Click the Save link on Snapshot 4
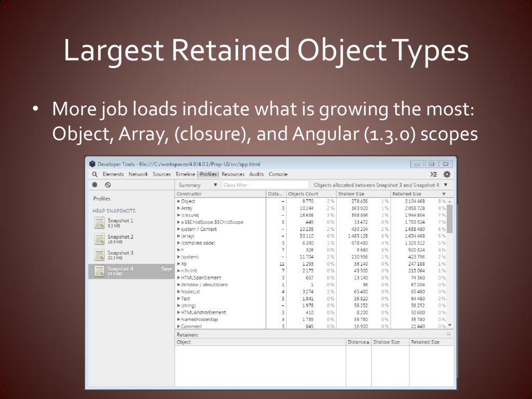 (x=167, y=269)
